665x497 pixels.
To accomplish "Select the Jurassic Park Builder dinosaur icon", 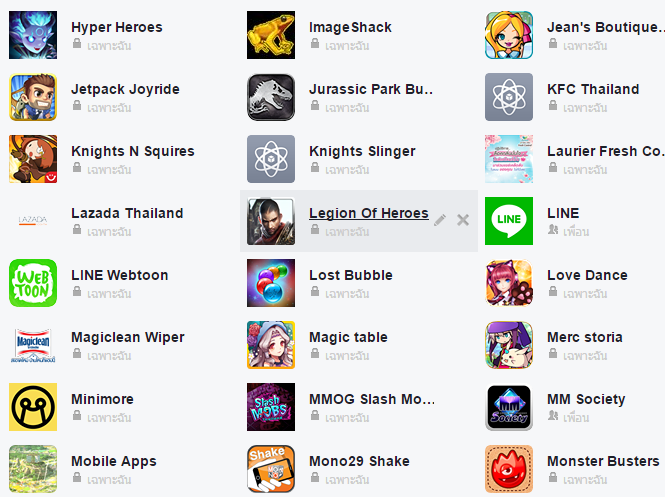I will click(x=271, y=97).
